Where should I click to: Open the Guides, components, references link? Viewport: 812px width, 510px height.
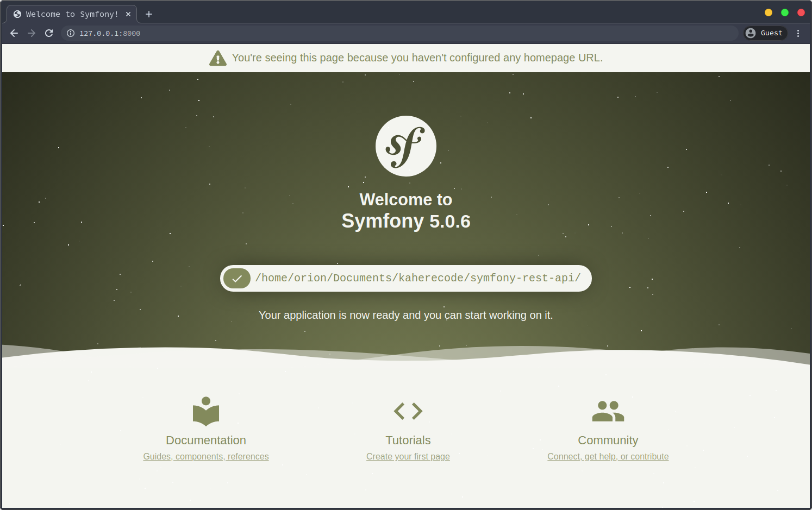pos(206,457)
